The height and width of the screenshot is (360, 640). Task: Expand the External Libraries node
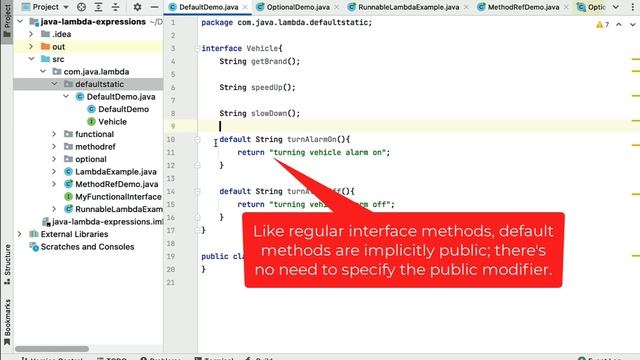point(20,234)
